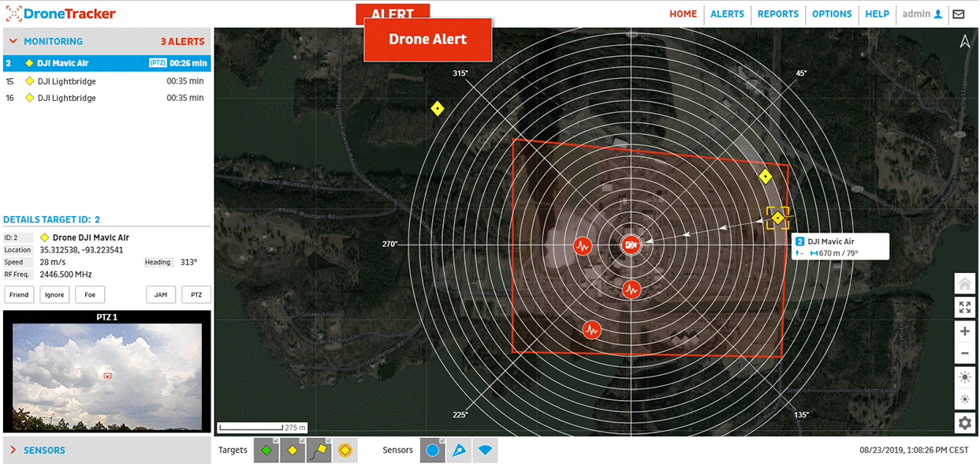The width and height of the screenshot is (980, 464).
Task: Select target 16 DJI Lightbridge row
Action: point(106,98)
